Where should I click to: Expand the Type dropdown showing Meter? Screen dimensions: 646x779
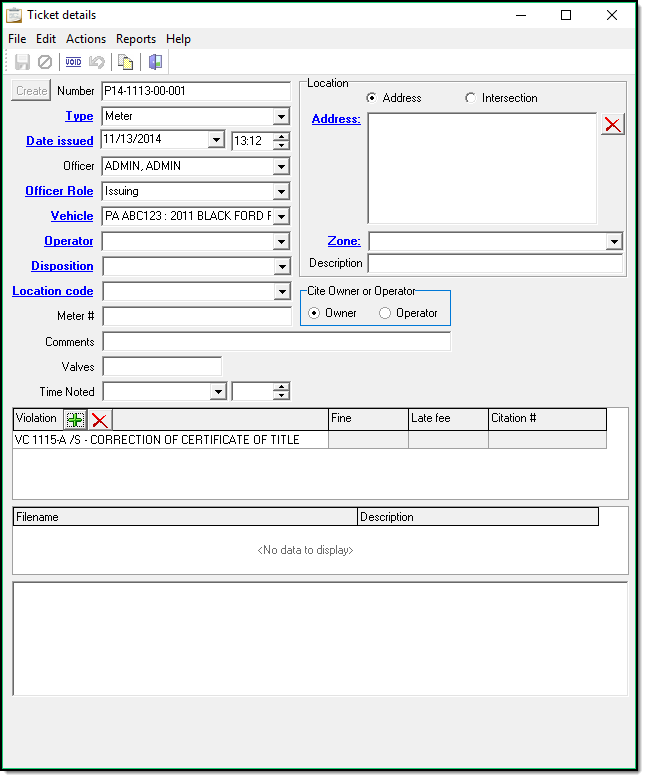point(281,117)
